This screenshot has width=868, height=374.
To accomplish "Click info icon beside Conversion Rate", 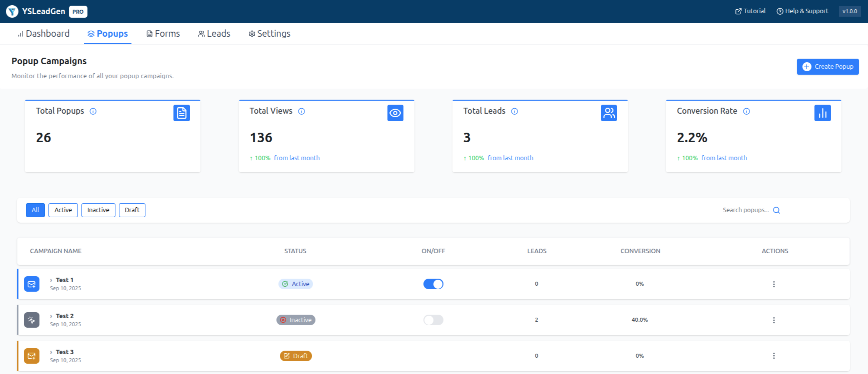I will (746, 111).
